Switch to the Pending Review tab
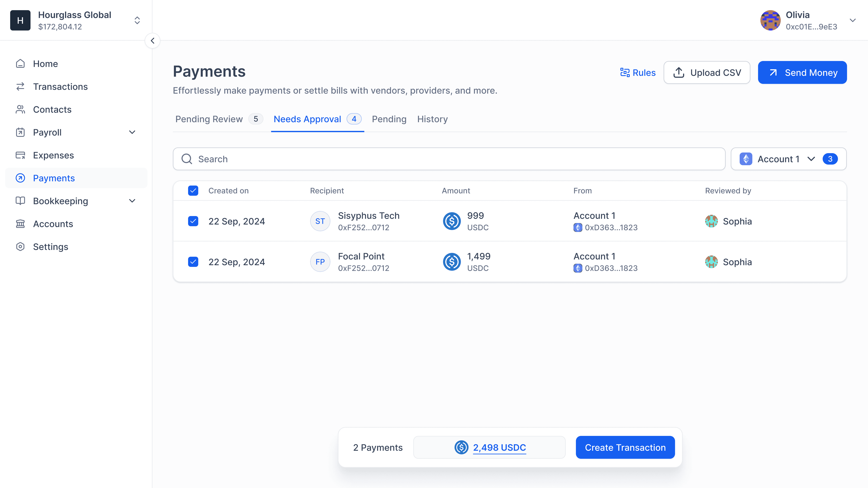The width and height of the screenshot is (868, 488). tap(209, 119)
